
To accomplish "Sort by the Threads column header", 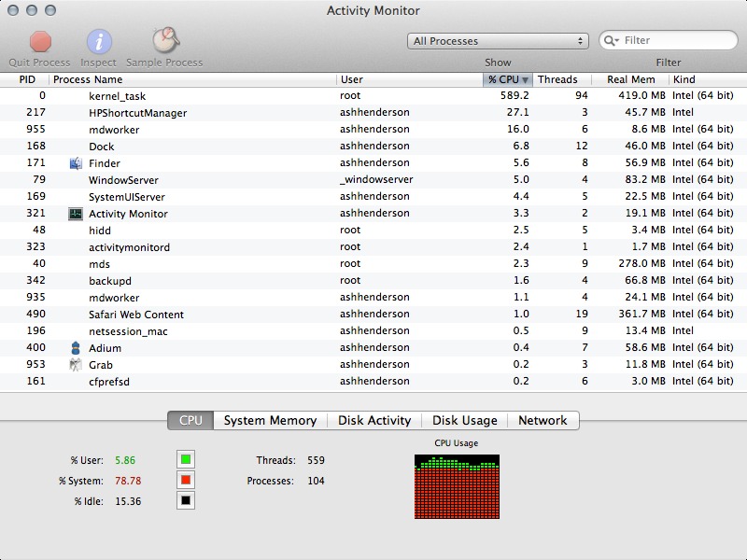I will coord(562,79).
